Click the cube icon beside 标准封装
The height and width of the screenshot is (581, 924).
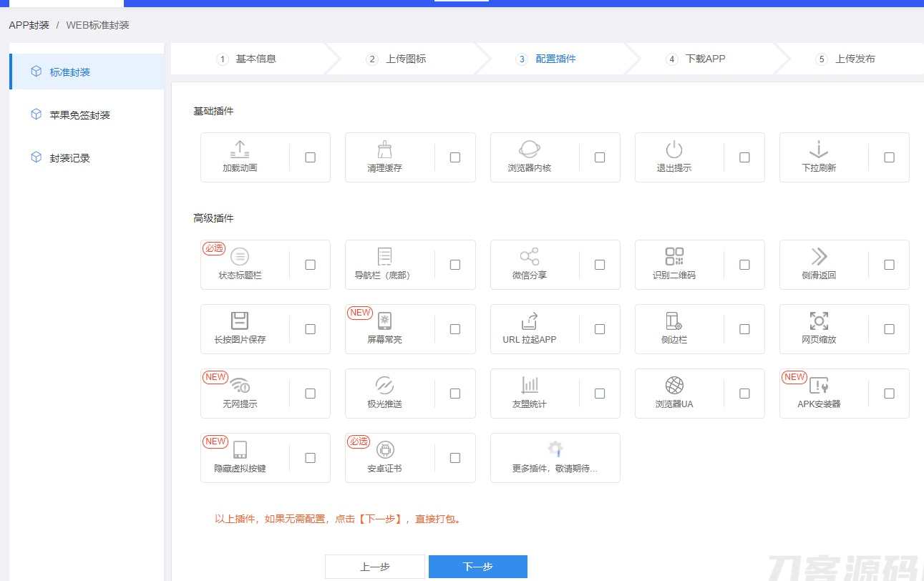36,72
